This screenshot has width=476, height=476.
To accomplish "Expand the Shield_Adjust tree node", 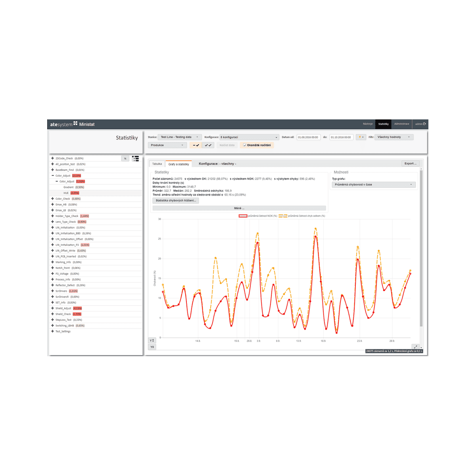I will pyautogui.click(x=52, y=308).
